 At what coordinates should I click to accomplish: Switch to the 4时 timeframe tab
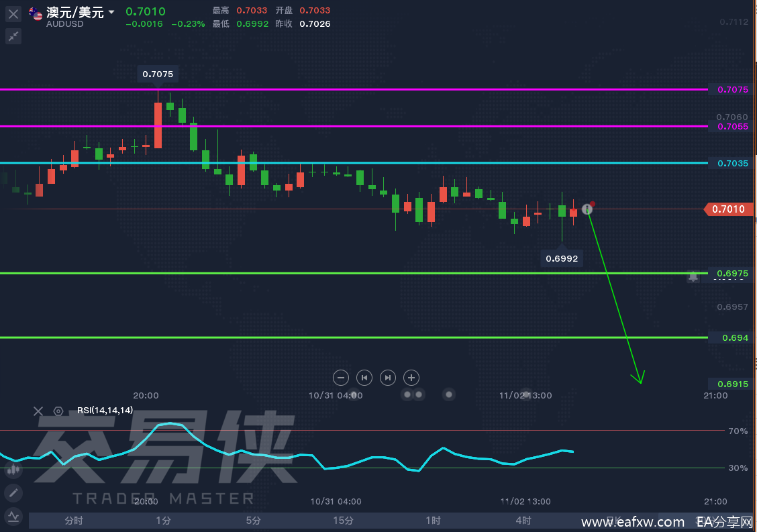pyautogui.click(x=523, y=521)
